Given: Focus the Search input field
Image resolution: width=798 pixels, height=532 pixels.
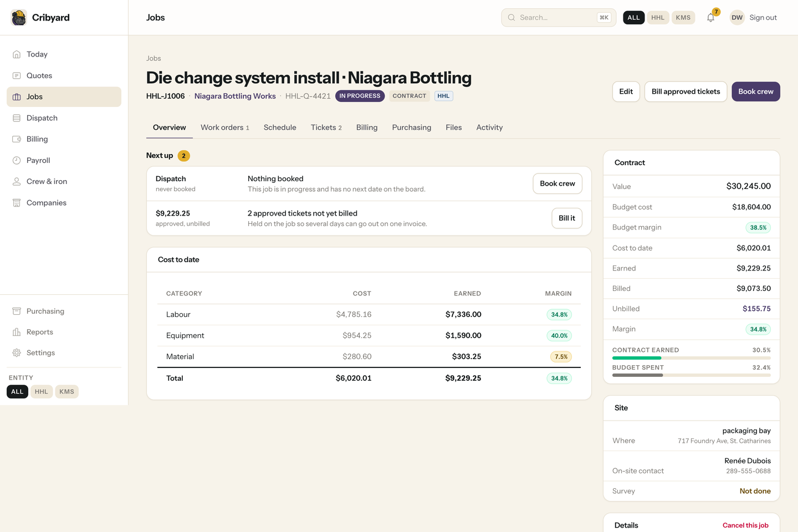Looking at the screenshot, I should 559,18.
